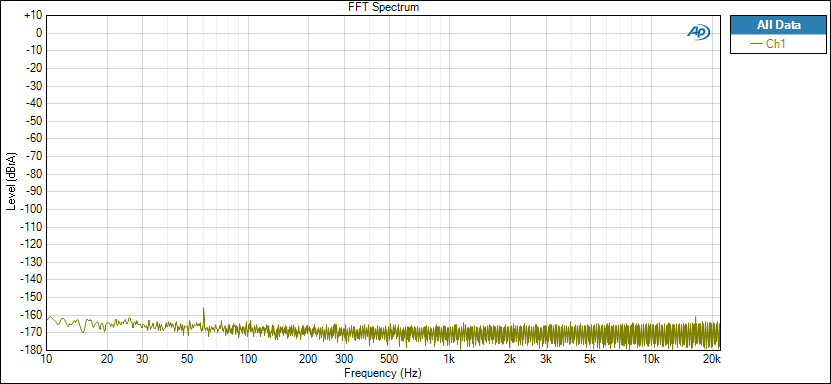Click the 1k frequency axis tick label

(x=449, y=359)
